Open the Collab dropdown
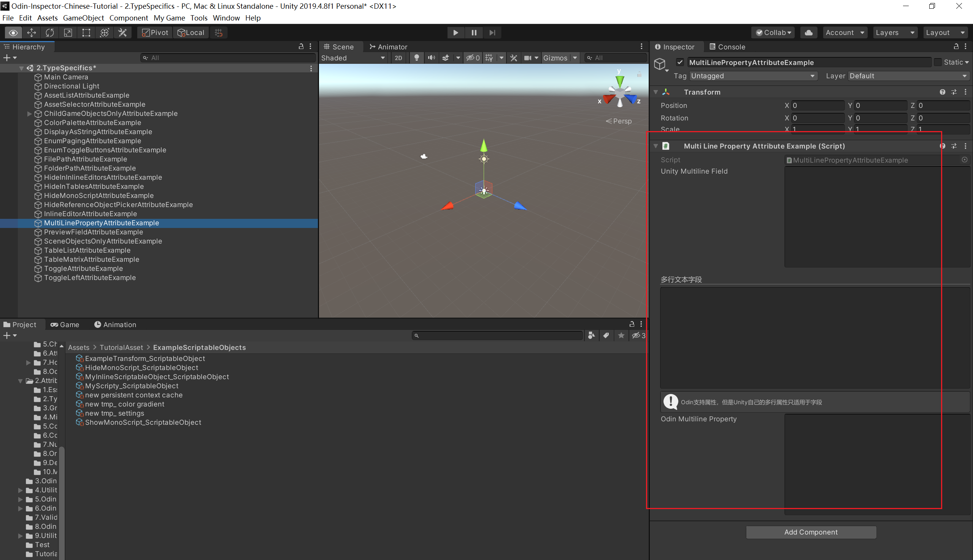This screenshot has width=973, height=560. [x=773, y=33]
